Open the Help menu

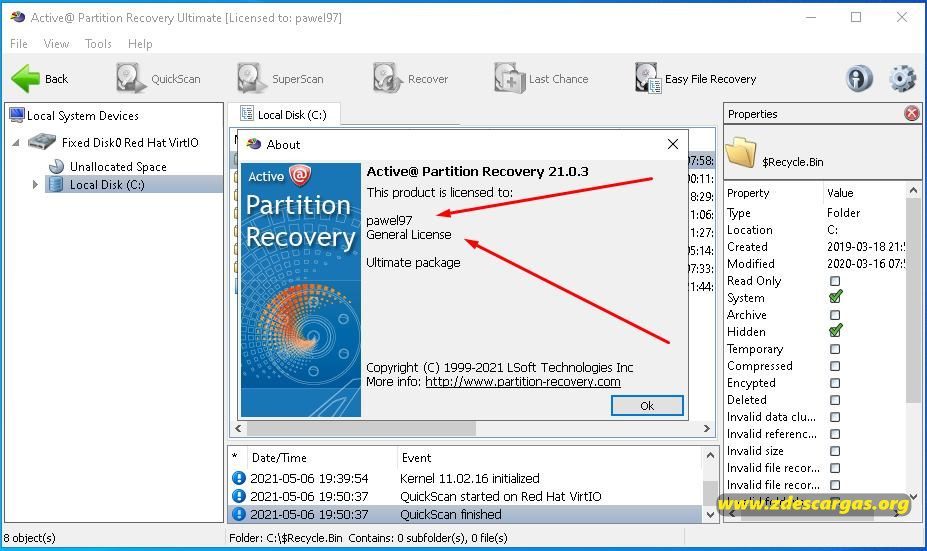pyautogui.click(x=140, y=44)
